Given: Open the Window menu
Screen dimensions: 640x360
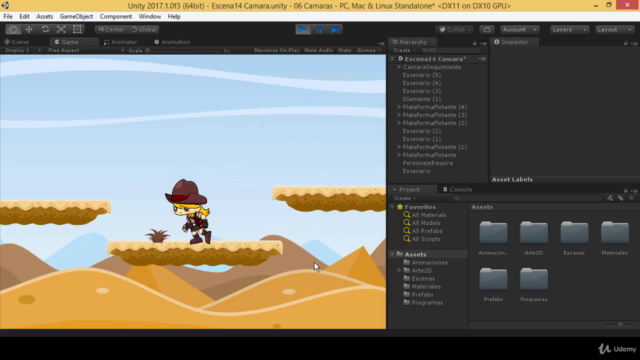Looking at the screenshot, I should (x=150, y=16).
